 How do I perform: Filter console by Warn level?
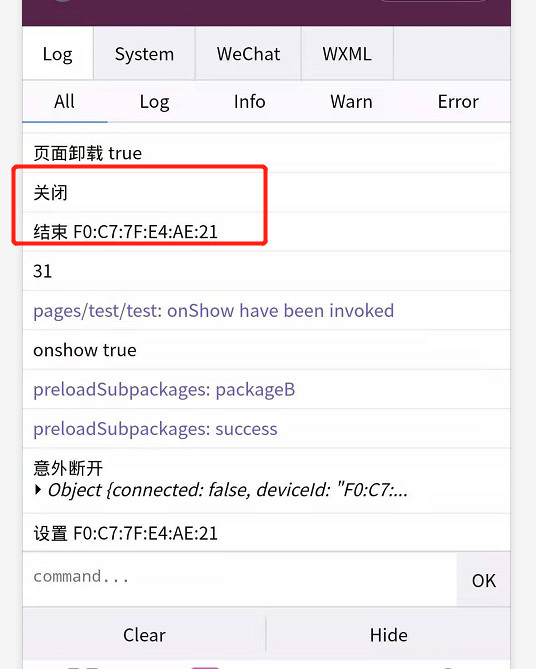pos(351,102)
